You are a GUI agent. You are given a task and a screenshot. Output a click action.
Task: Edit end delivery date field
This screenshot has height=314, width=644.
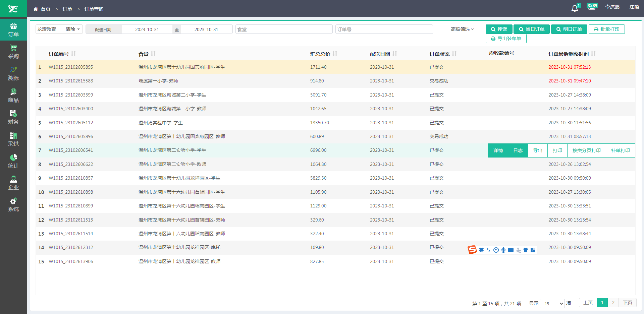click(206, 29)
